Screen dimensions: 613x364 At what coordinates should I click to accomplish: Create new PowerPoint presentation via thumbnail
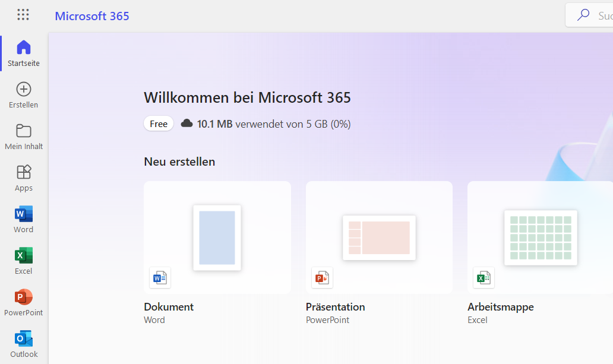[x=379, y=238]
